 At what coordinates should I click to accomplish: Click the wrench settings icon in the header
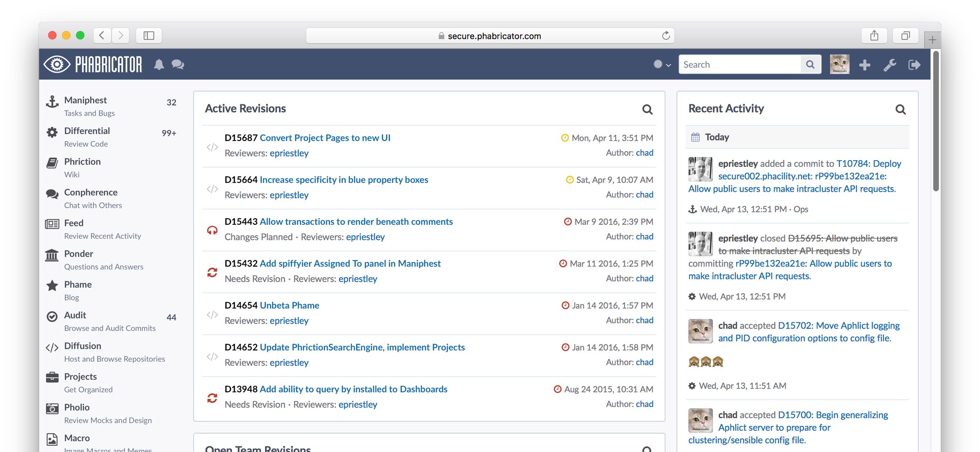pos(890,64)
